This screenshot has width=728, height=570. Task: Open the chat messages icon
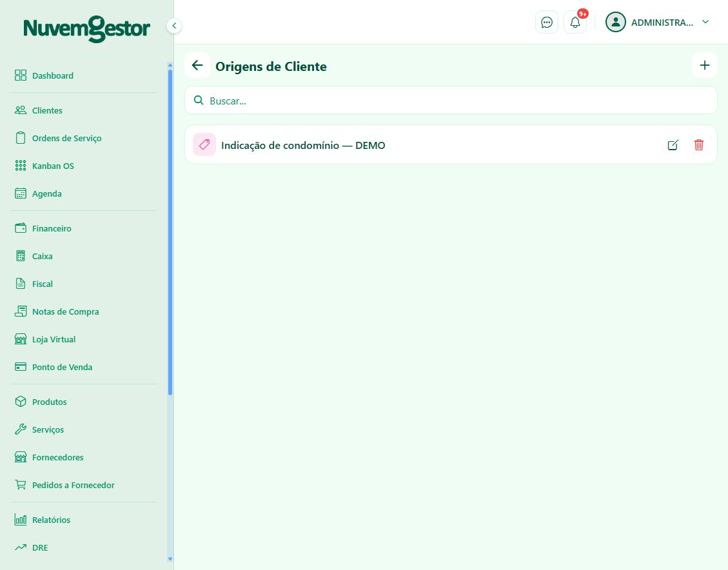tap(546, 23)
